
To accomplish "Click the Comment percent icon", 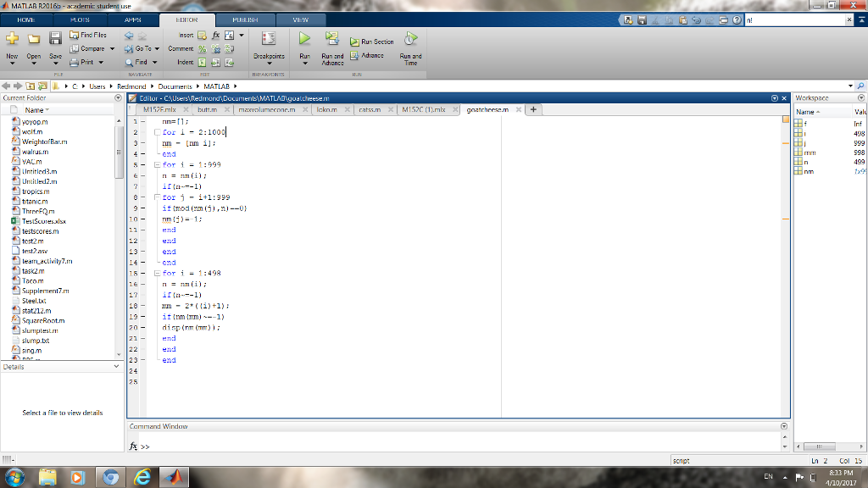I will tap(202, 49).
